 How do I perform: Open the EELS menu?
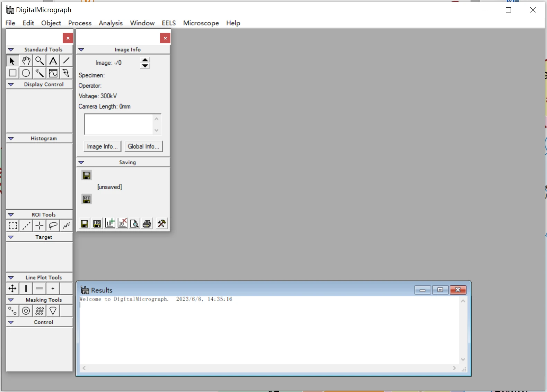click(x=169, y=23)
